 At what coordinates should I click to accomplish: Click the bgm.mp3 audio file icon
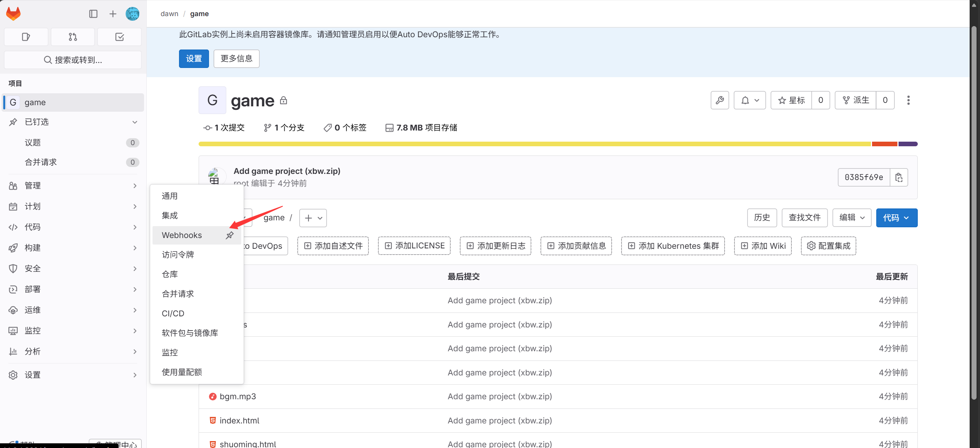[x=212, y=396]
